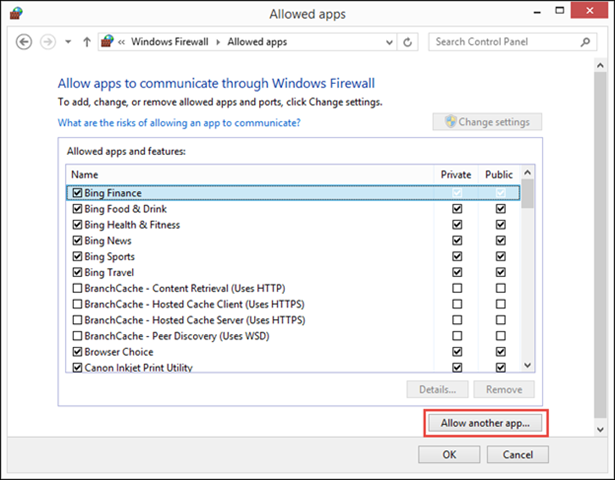The width and height of the screenshot is (615, 480).
Task: Click the search magnifier icon
Action: click(x=585, y=42)
